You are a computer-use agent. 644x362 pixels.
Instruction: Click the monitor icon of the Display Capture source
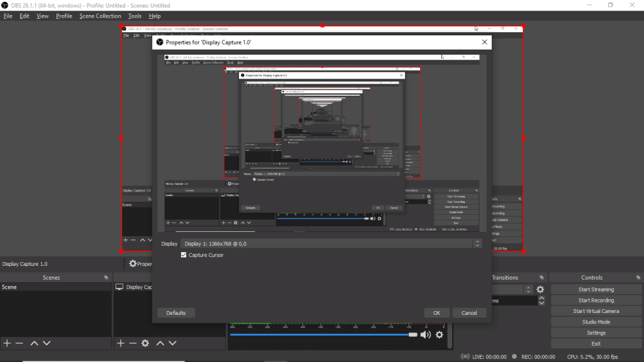119,287
